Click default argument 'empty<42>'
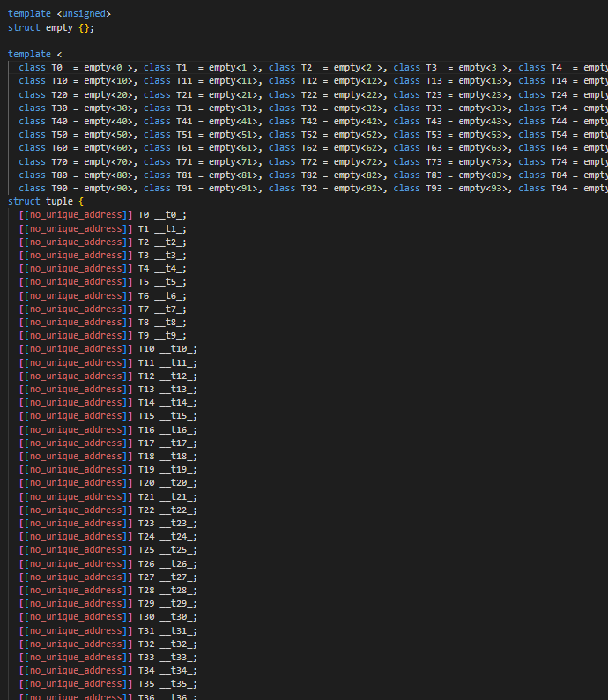This screenshot has width=608, height=700. [359, 121]
